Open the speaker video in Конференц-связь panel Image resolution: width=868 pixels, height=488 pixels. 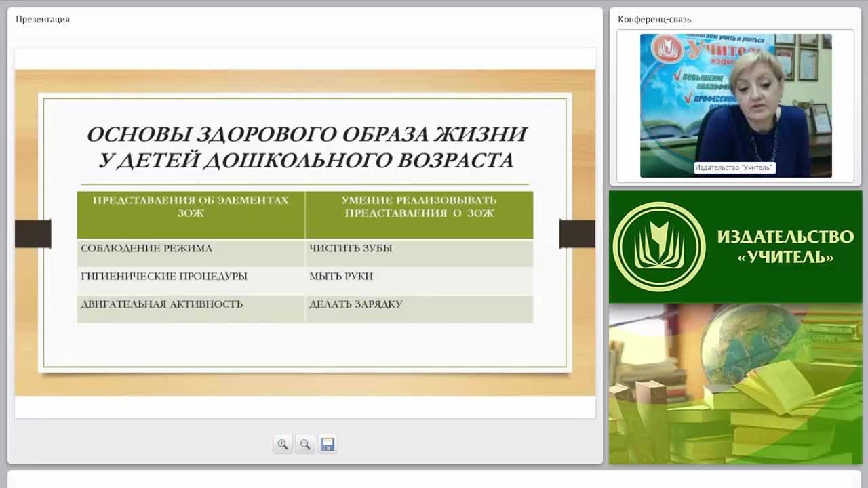(x=736, y=106)
